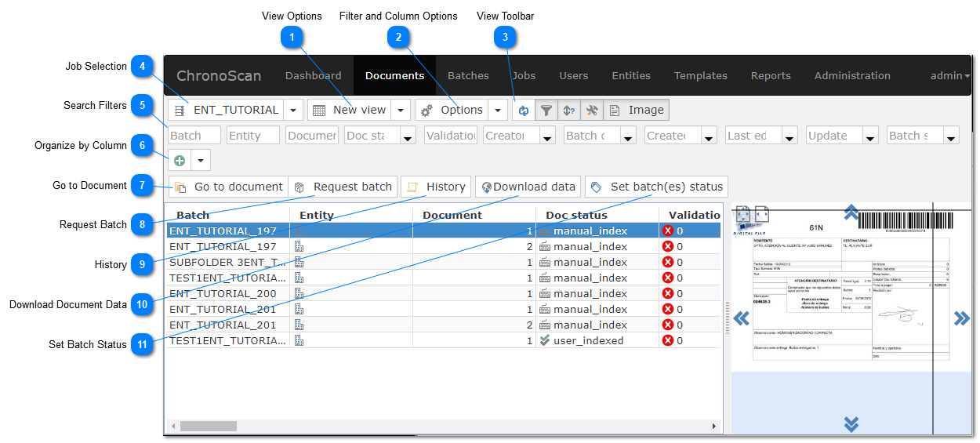The height and width of the screenshot is (443, 980).
Task: Open the Jobs tab
Action: (x=524, y=75)
